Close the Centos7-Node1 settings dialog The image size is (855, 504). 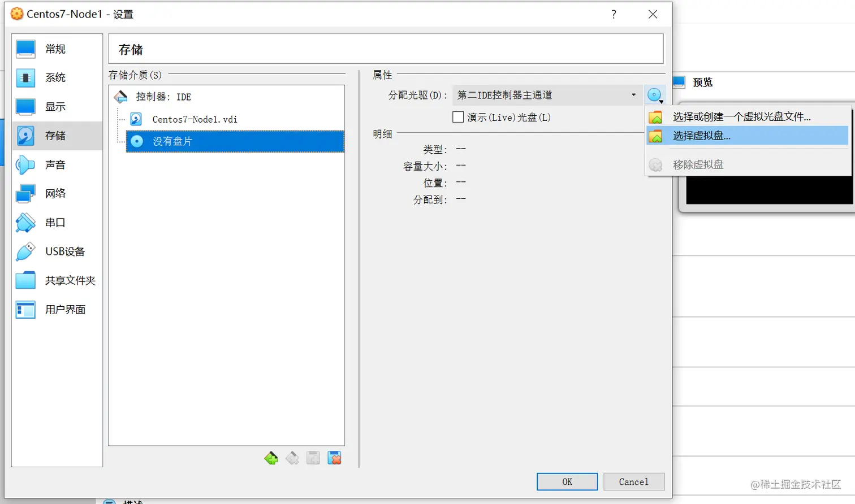click(653, 14)
